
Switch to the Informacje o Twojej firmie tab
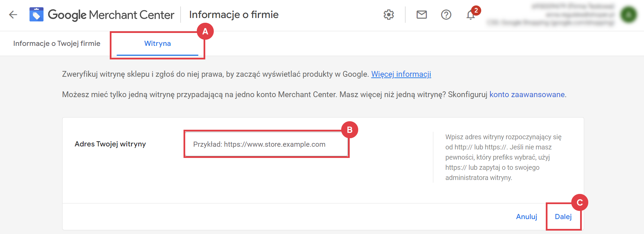tap(57, 43)
